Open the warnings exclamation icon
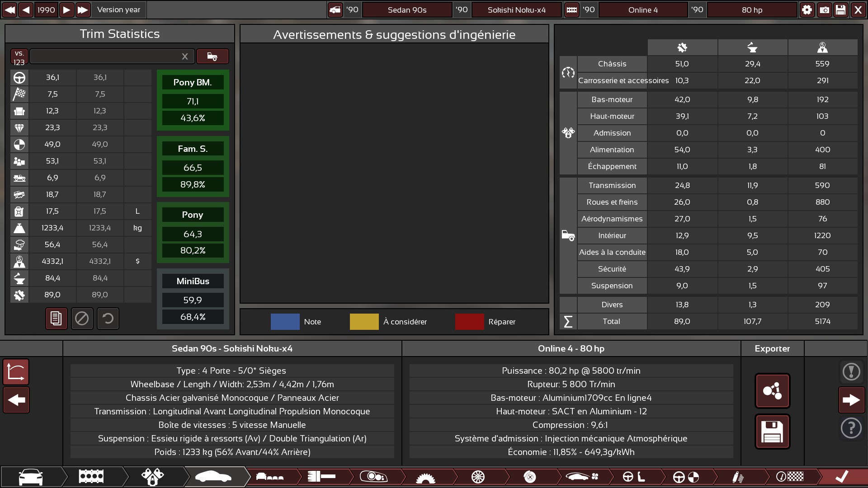 [x=851, y=372]
